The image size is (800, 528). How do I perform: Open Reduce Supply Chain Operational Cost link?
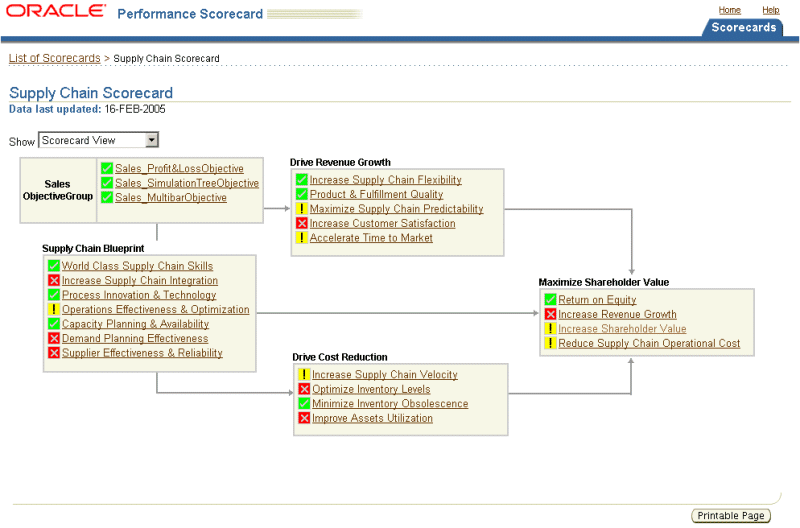(x=649, y=343)
